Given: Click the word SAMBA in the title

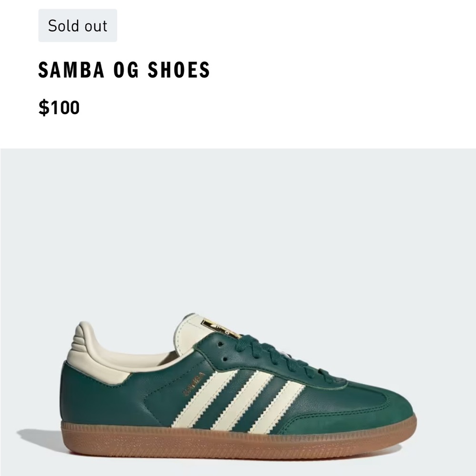Looking at the screenshot, I should [x=71, y=70].
